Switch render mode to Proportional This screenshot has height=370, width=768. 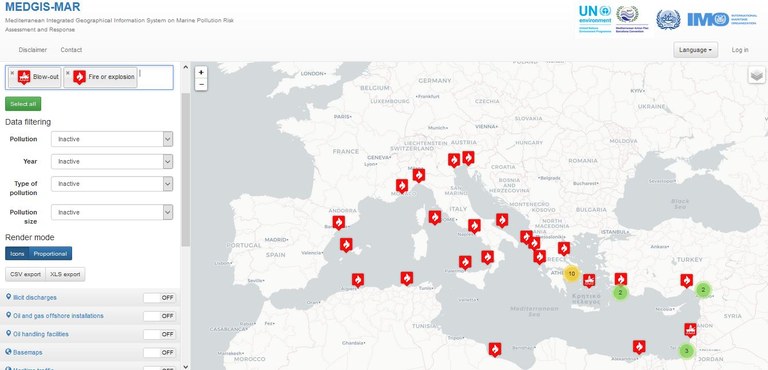50,253
